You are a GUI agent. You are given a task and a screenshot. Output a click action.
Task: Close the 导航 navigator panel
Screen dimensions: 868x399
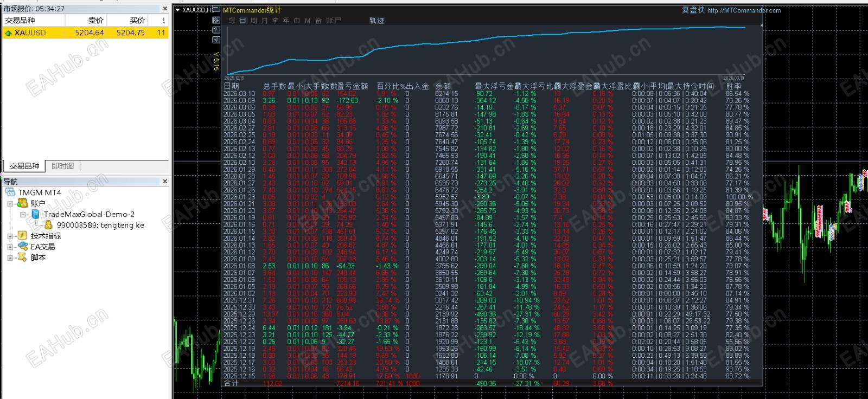tap(165, 181)
